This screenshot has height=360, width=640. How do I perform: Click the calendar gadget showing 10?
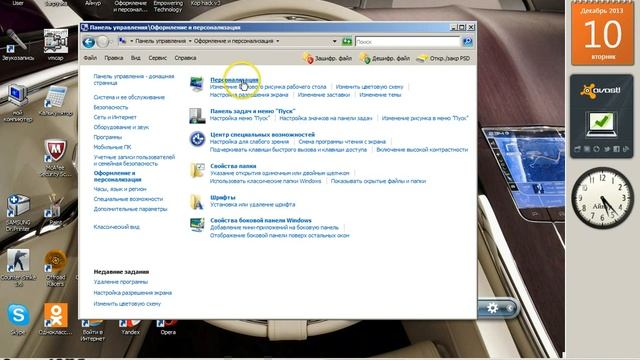coord(602,33)
